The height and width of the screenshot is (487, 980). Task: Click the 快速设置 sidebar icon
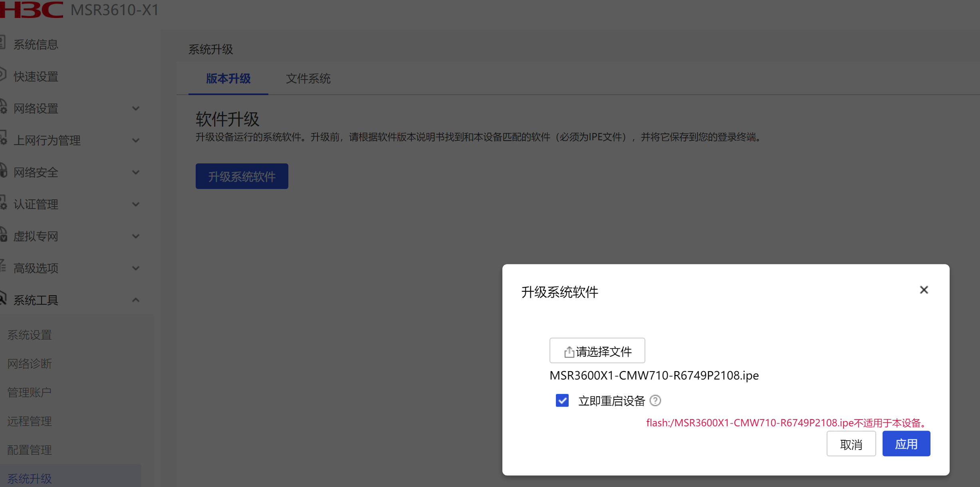2,75
